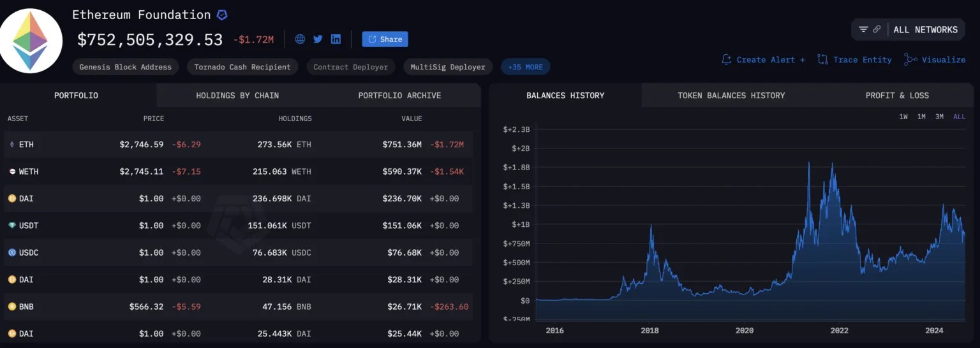Click the verified badge beside Ethereum Foundation
980x348 pixels.
tap(222, 15)
